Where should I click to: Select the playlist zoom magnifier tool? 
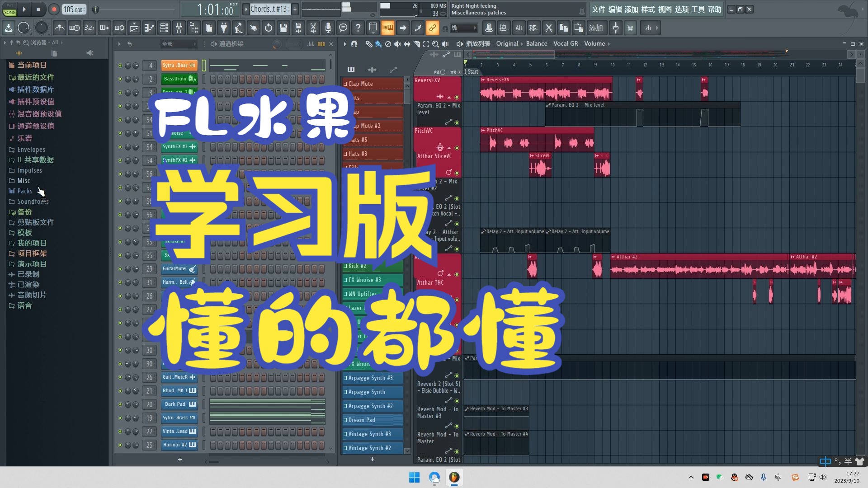(435, 44)
